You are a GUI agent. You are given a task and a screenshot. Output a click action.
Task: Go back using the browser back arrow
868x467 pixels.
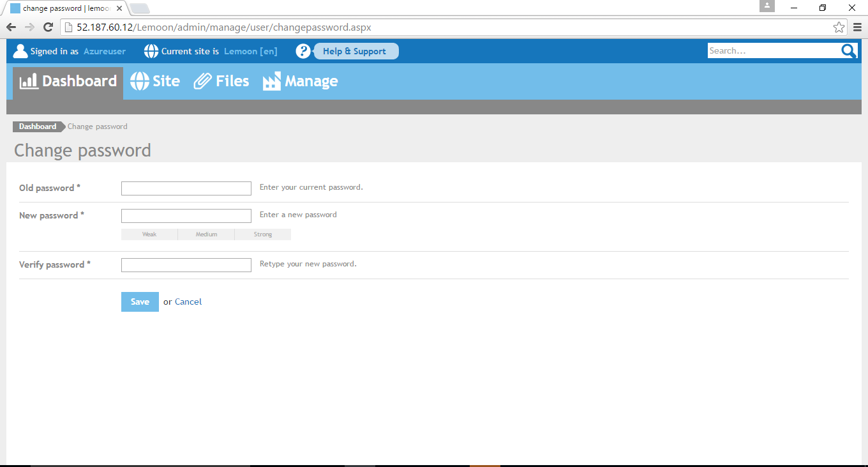click(x=11, y=27)
